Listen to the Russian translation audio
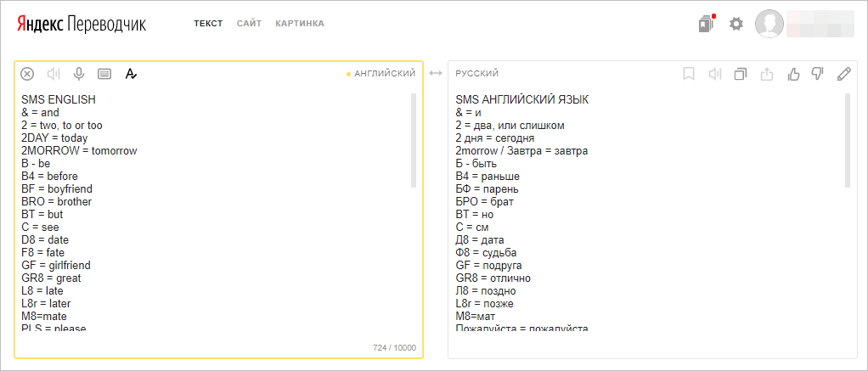Screen dimensions: 868x371 [714, 74]
